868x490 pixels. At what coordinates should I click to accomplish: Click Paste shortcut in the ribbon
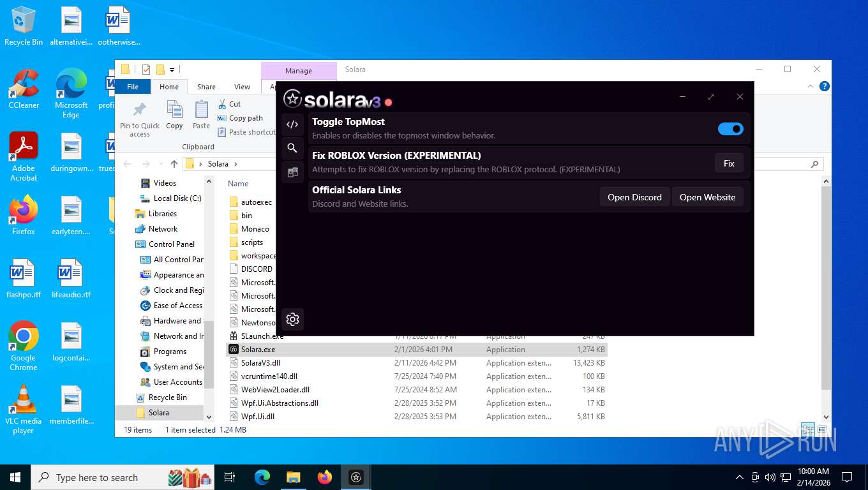point(246,132)
